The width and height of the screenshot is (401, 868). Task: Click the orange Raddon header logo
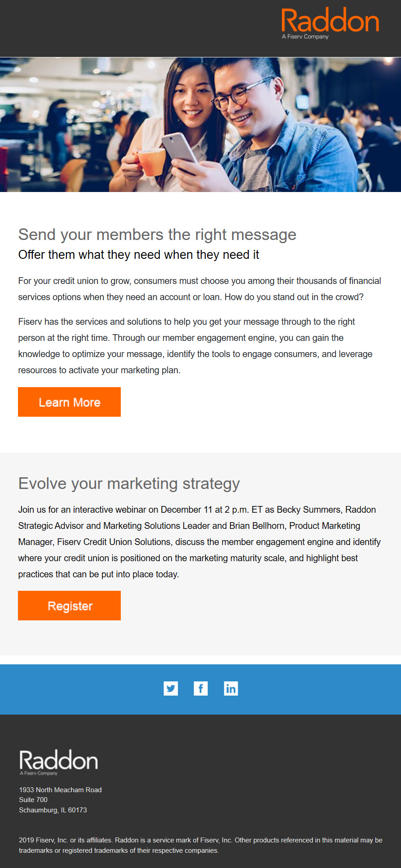[330, 23]
